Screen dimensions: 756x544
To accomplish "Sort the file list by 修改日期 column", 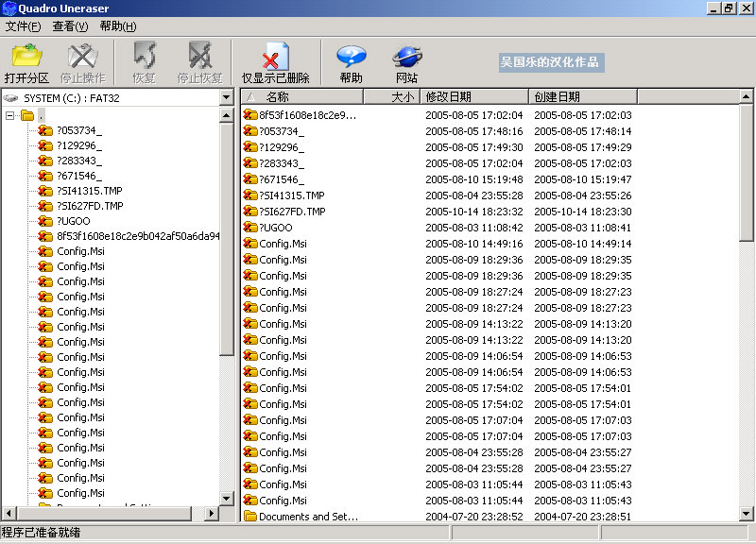I will coord(475,97).
